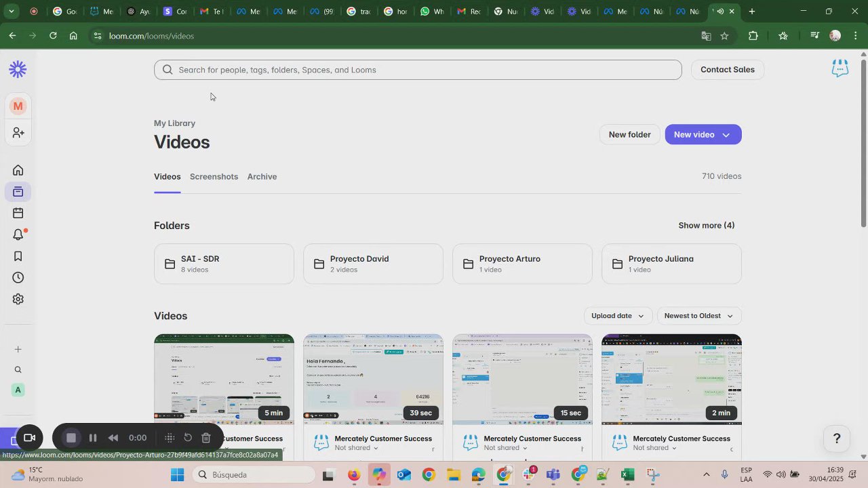Image resolution: width=868 pixels, height=488 pixels.
Task: Open Excel from the taskbar
Action: coord(627,474)
